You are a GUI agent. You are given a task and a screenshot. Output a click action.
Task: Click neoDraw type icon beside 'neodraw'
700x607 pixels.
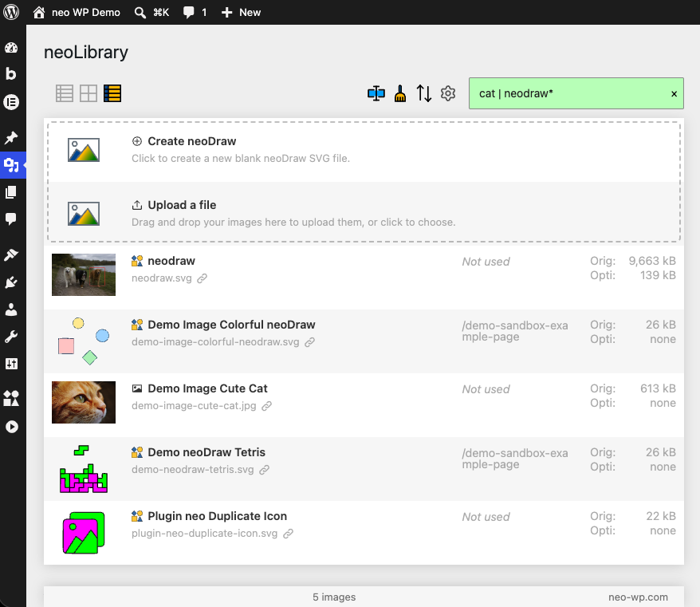[137, 261]
